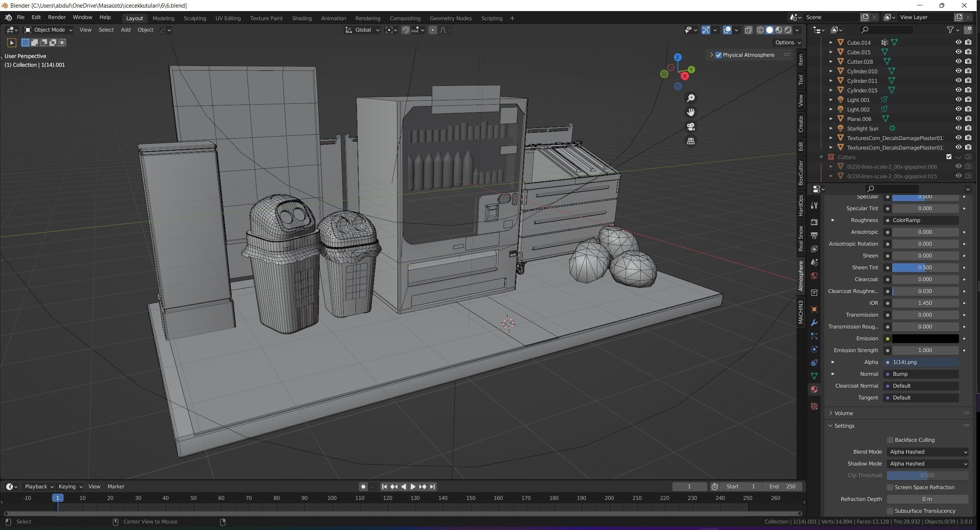Hide Plane.006 in viewport eye icon
Image resolution: width=980 pixels, height=530 pixels.
(958, 119)
